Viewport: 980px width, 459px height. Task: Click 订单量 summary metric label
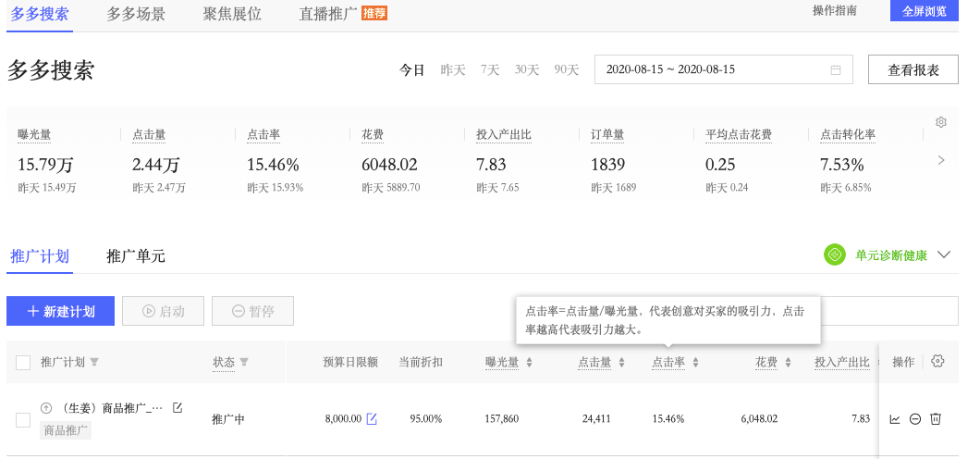click(x=607, y=134)
